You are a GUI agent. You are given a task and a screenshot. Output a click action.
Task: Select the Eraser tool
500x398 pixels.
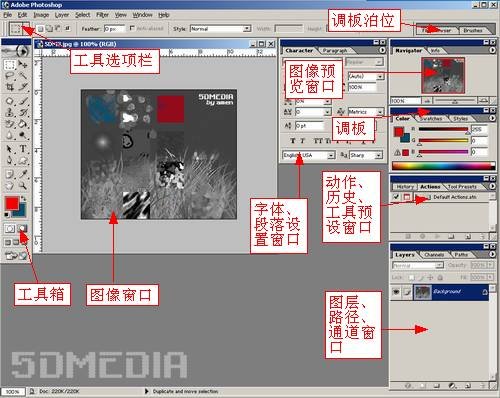(10, 124)
